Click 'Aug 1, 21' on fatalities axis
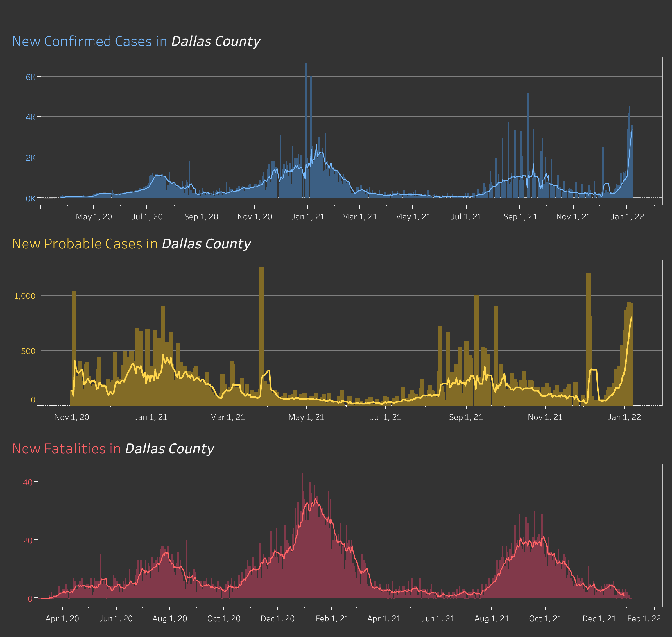This screenshot has width=672, height=637. pyautogui.click(x=492, y=619)
